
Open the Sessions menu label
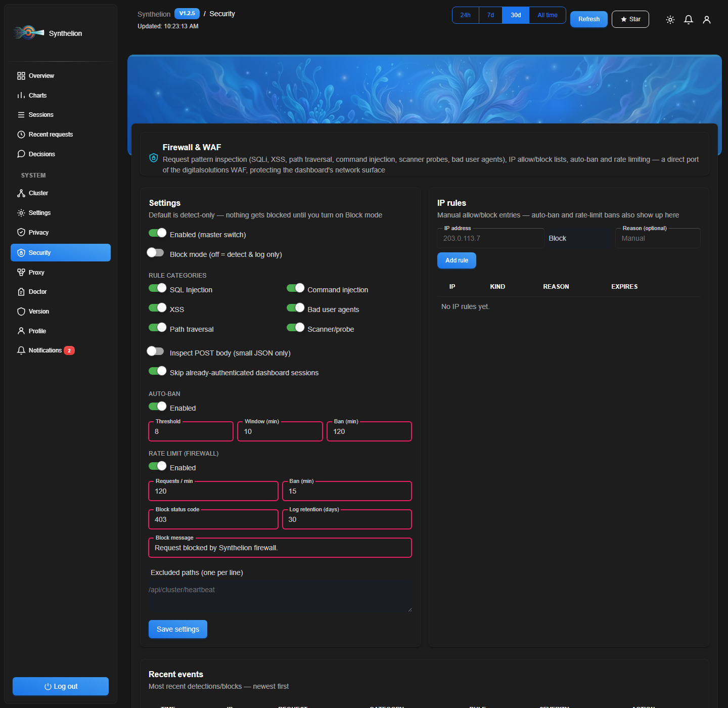coord(41,115)
